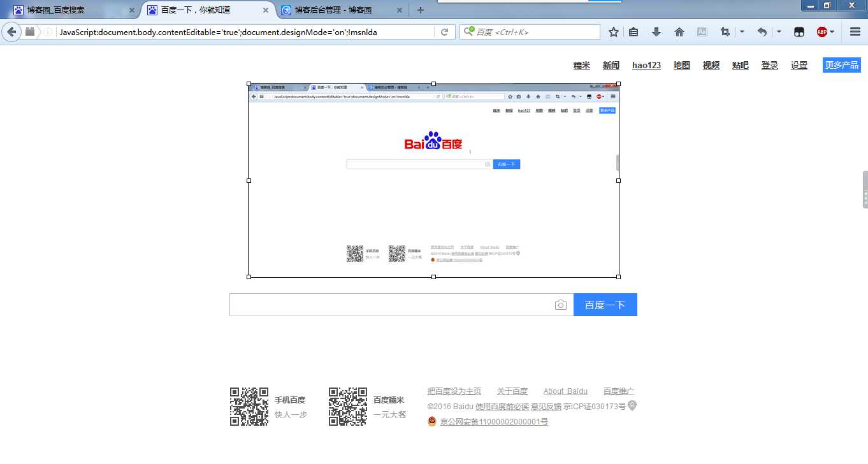Viewport: 868px width, 464px height.
Task: Open the About Baidu link
Action: tap(565, 391)
